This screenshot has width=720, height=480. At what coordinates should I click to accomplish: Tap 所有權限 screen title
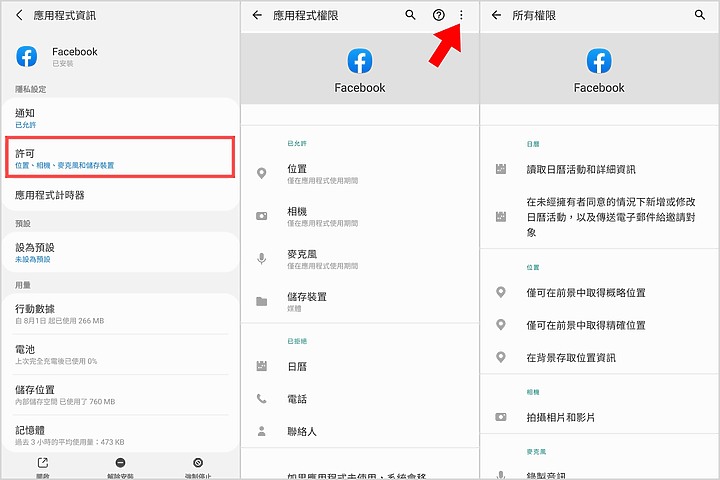(x=534, y=15)
